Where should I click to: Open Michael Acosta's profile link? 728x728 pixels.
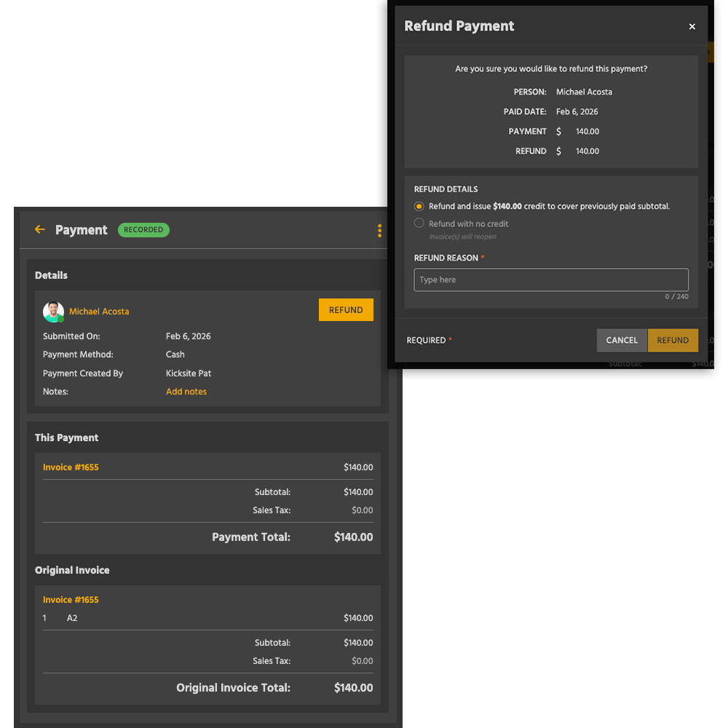pos(99,312)
